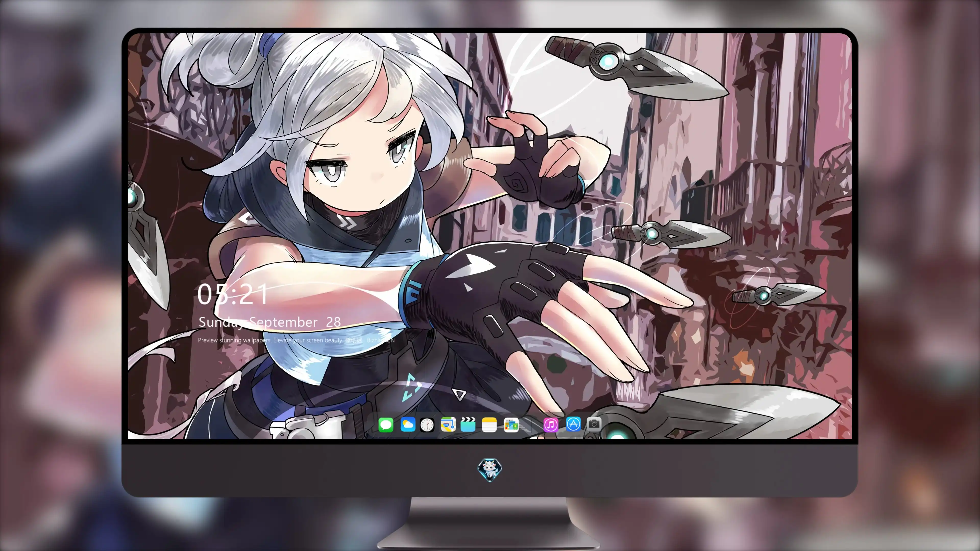Viewport: 980px width, 551px height.
Task: Click the "Preview stunning wallpapers" tagline text
Action: [x=296, y=340]
